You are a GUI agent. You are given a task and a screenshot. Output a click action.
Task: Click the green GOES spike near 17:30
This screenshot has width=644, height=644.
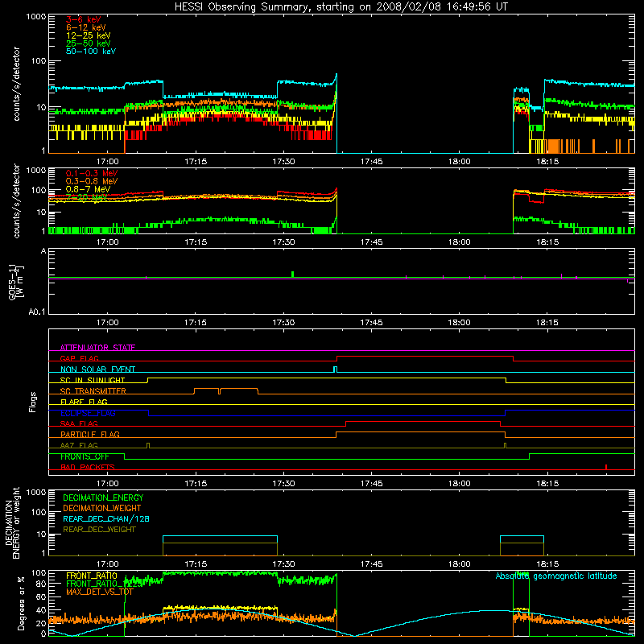point(292,274)
